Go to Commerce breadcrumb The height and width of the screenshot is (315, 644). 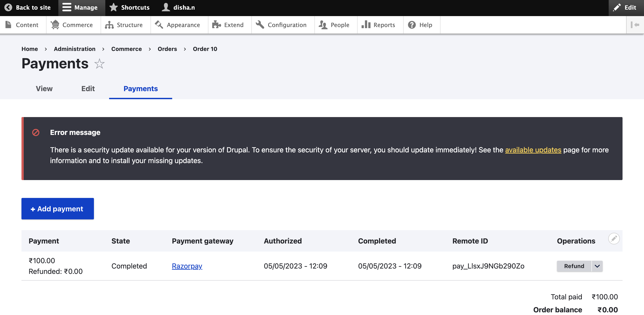[x=127, y=49]
